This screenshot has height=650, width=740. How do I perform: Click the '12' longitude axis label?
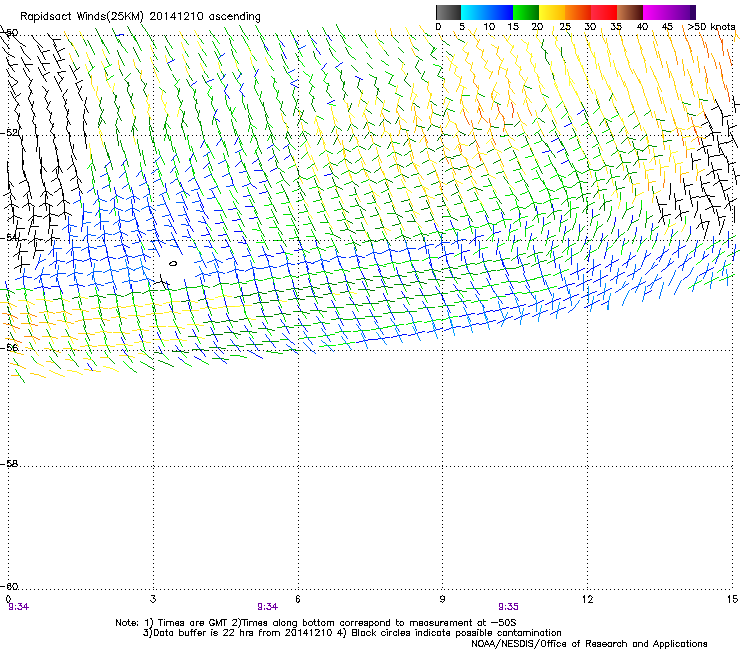pos(587,599)
